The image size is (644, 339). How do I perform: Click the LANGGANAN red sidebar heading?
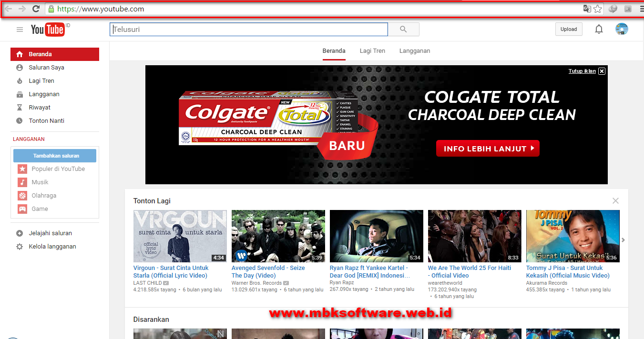point(29,139)
